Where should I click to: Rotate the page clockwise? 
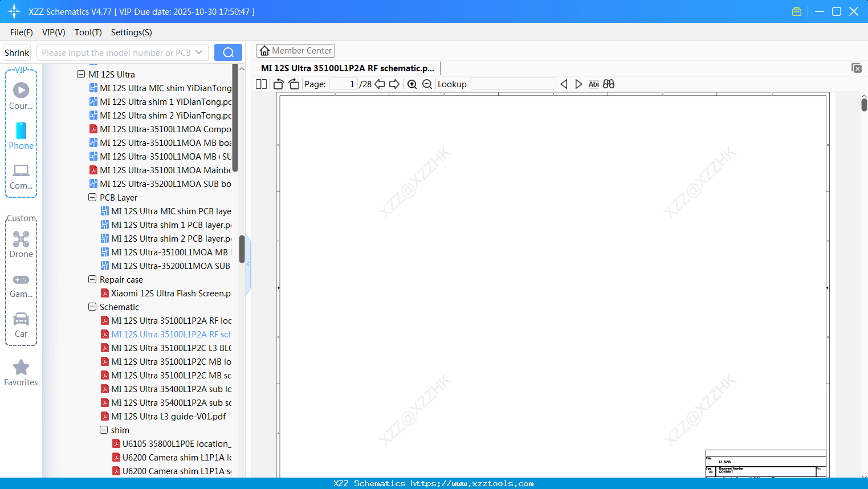coord(294,84)
